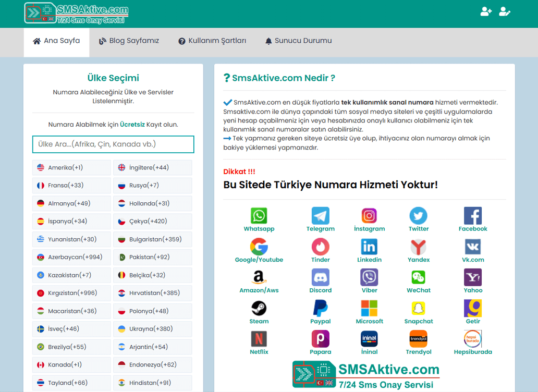
Task: Focus the Ülke Ara search field
Action: [113, 144]
